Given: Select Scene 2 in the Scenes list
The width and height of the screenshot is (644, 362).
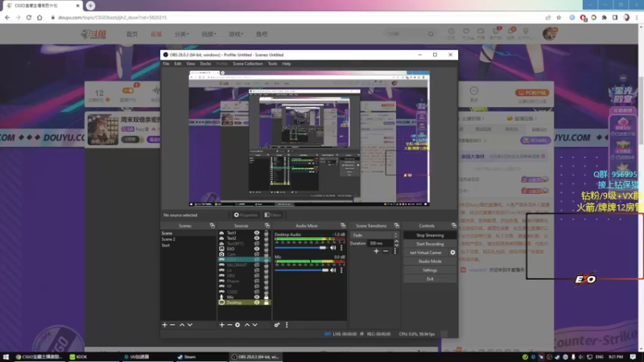Looking at the screenshot, I should tap(168, 239).
